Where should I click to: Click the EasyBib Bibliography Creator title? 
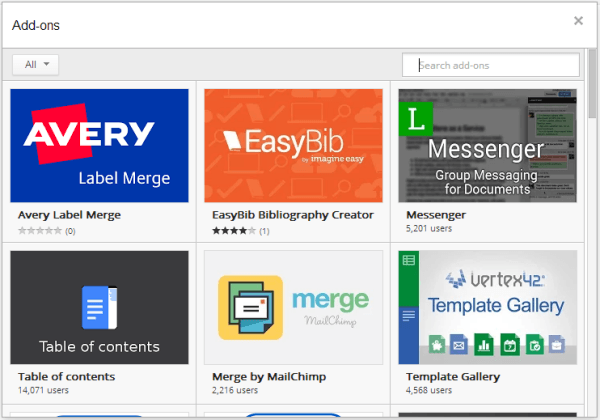[x=293, y=215]
